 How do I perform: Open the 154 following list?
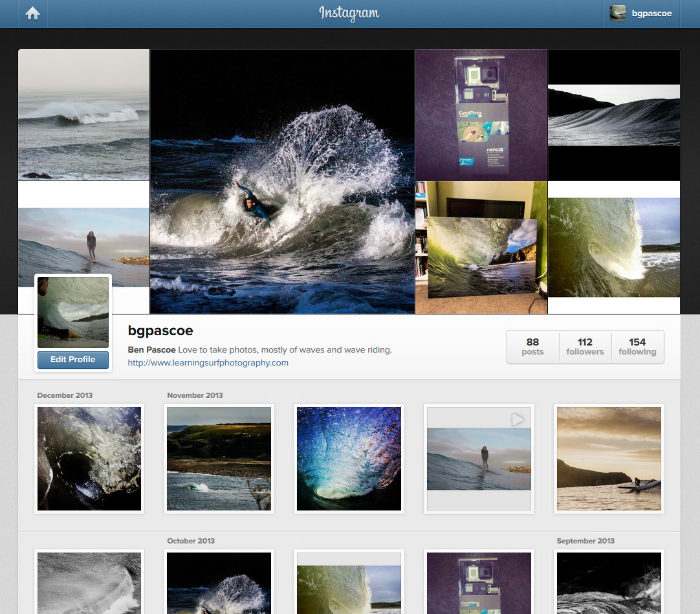tap(637, 347)
